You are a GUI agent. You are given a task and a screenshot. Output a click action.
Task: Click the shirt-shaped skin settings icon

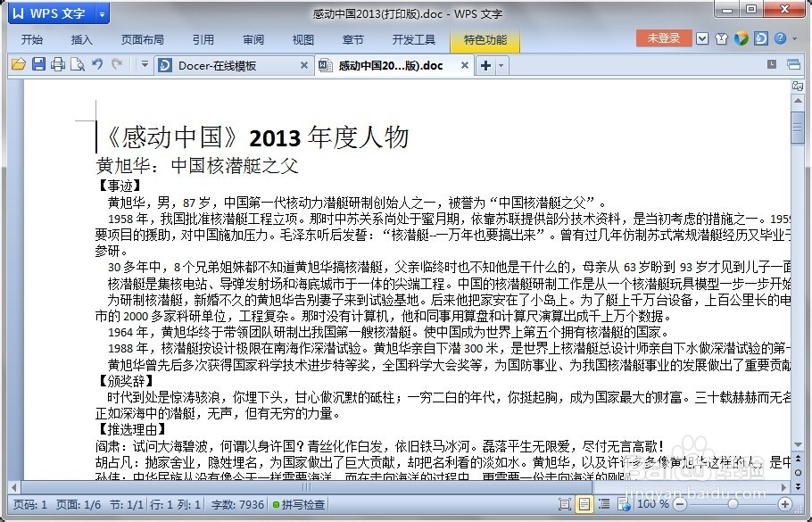(x=720, y=39)
